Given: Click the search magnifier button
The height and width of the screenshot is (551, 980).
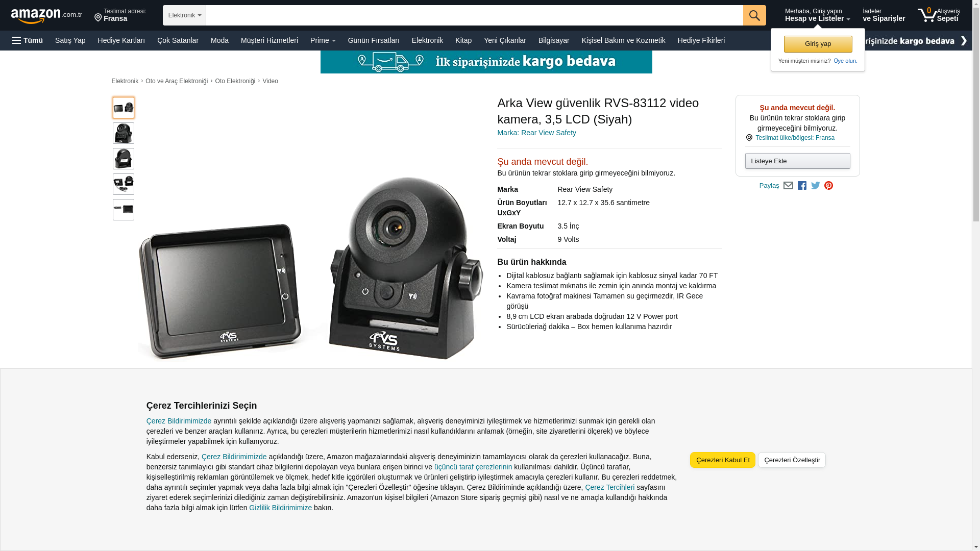Looking at the screenshot, I should click(x=754, y=15).
